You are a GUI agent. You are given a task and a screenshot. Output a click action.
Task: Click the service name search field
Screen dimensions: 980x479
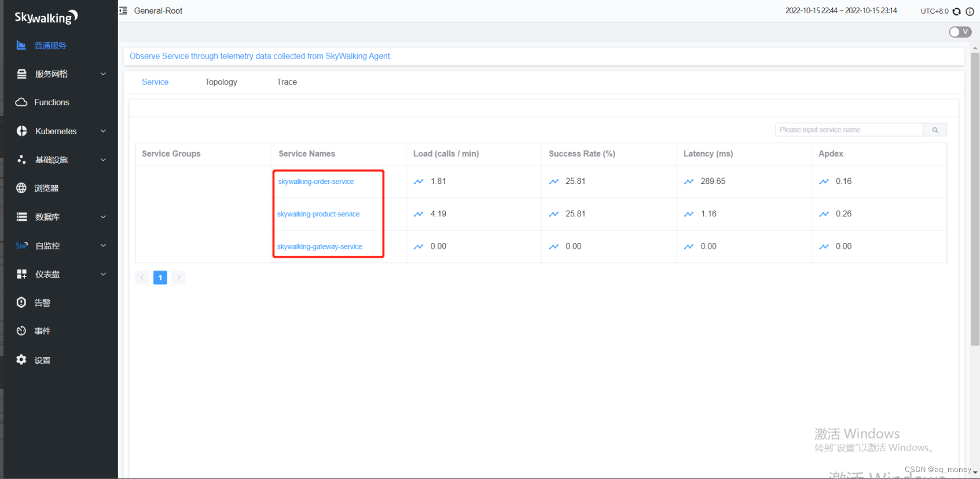click(849, 130)
